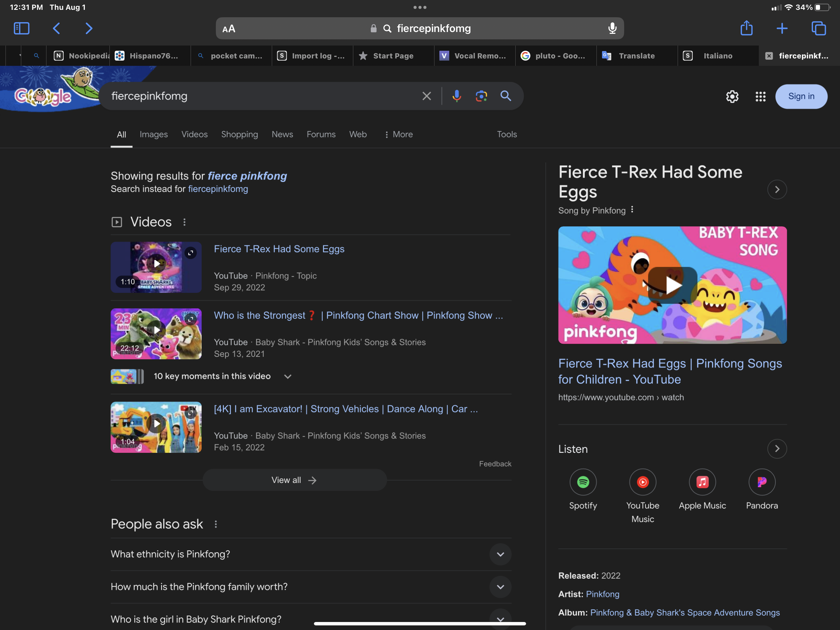This screenshot has width=840, height=630.
Task: Open tab overview icon
Action: [x=818, y=28]
